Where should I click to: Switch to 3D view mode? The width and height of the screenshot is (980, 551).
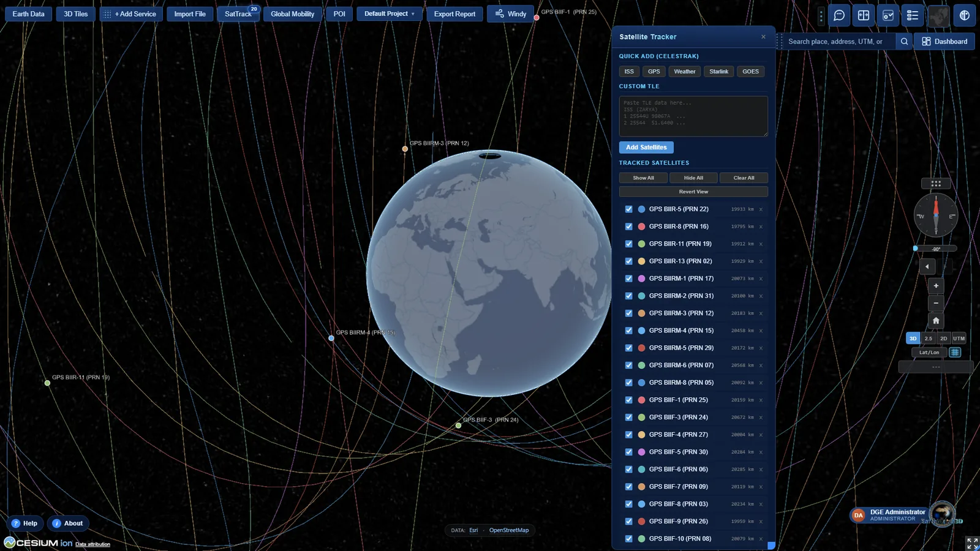913,338
